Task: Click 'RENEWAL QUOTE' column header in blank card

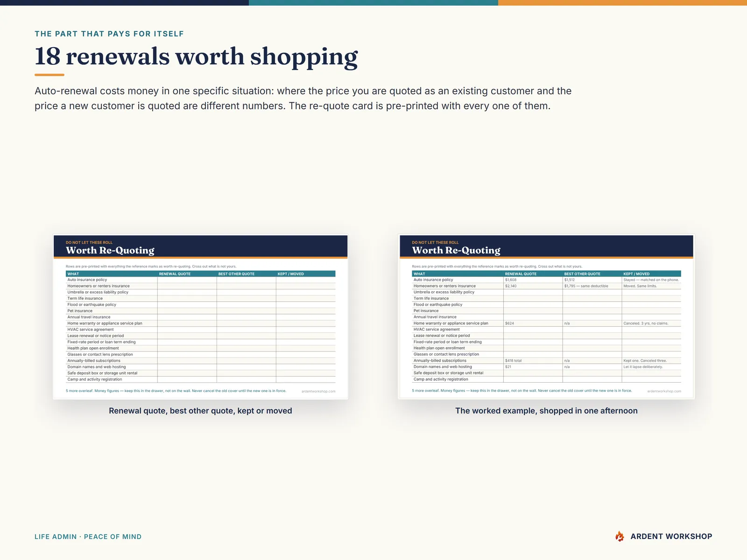Action: click(x=175, y=274)
